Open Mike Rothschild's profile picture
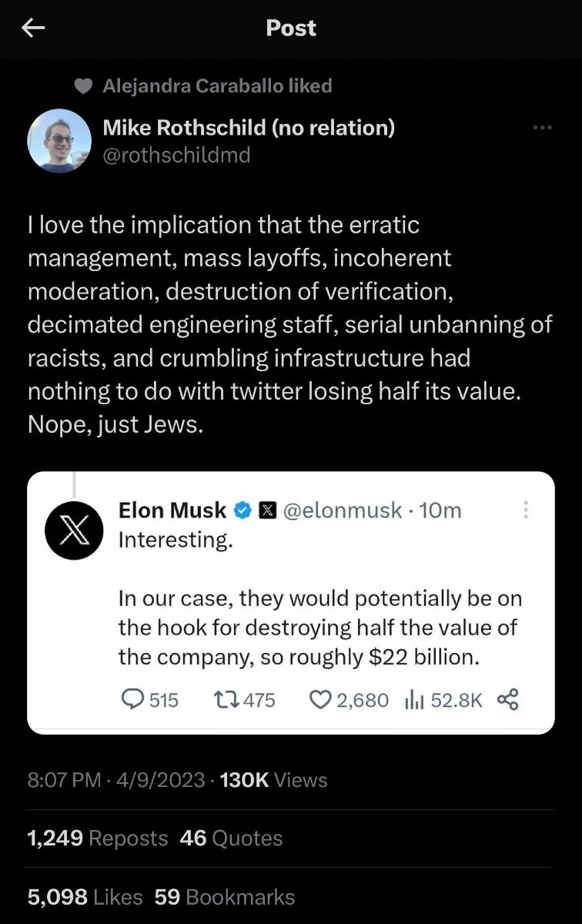 (x=60, y=140)
